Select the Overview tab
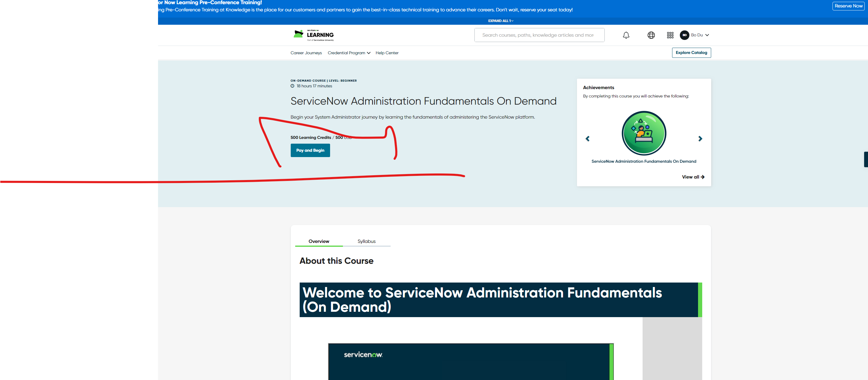The height and width of the screenshot is (380, 868). [x=318, y=241]
